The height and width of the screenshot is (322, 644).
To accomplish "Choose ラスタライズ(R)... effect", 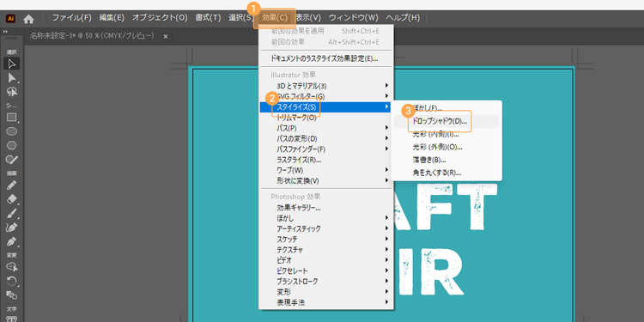I will pos(326,160).
